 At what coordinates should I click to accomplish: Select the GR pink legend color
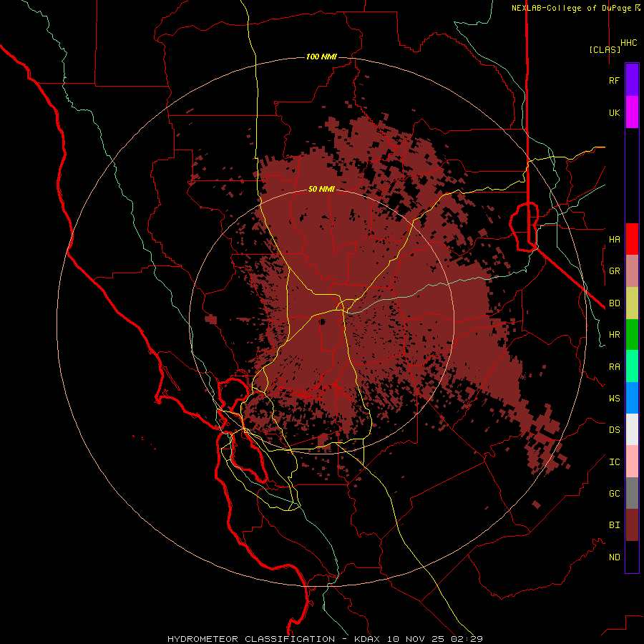point(632,271)
